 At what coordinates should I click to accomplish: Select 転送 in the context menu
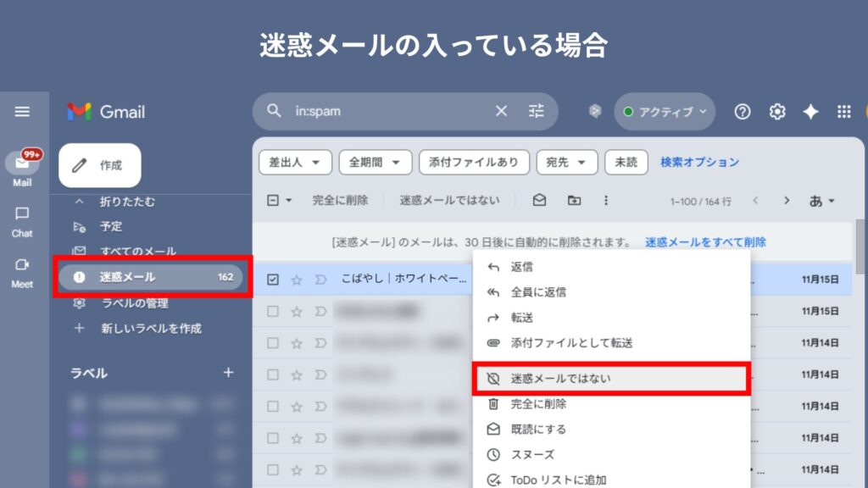[x=522, y=318]
